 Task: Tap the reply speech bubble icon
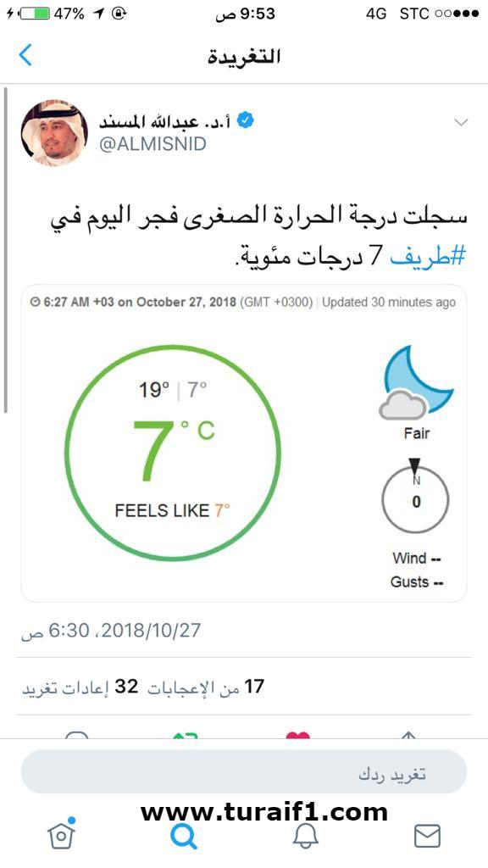point(77,735)
